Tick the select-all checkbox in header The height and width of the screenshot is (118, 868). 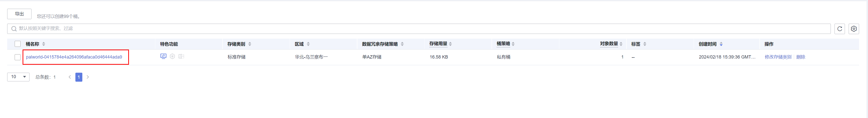(x=18, y=44)
